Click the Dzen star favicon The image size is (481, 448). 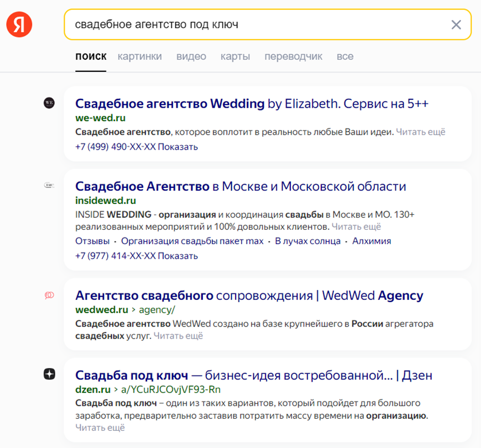pyautogui.click(x=49, y=374)
